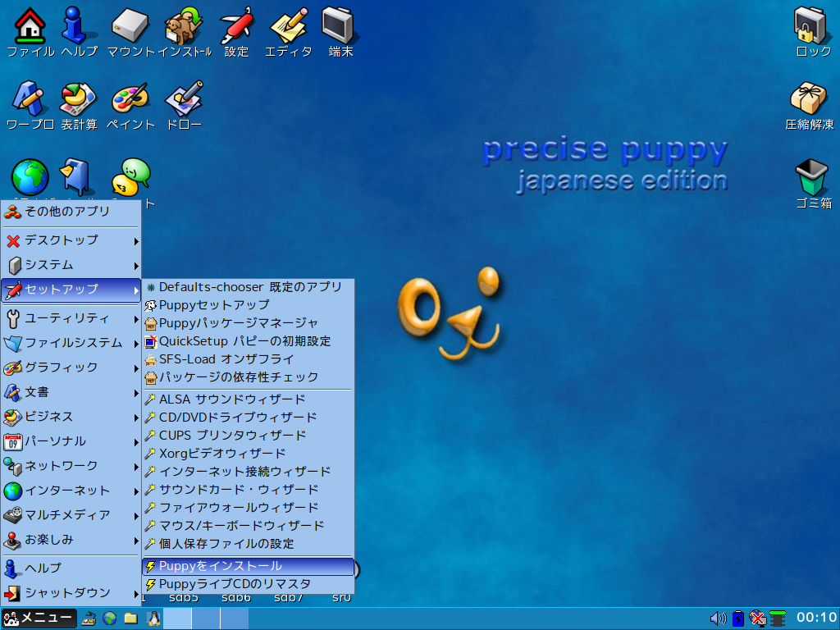Click the 00:10 taskbar clock
This screenshot has height=630, width=840.
816,619
